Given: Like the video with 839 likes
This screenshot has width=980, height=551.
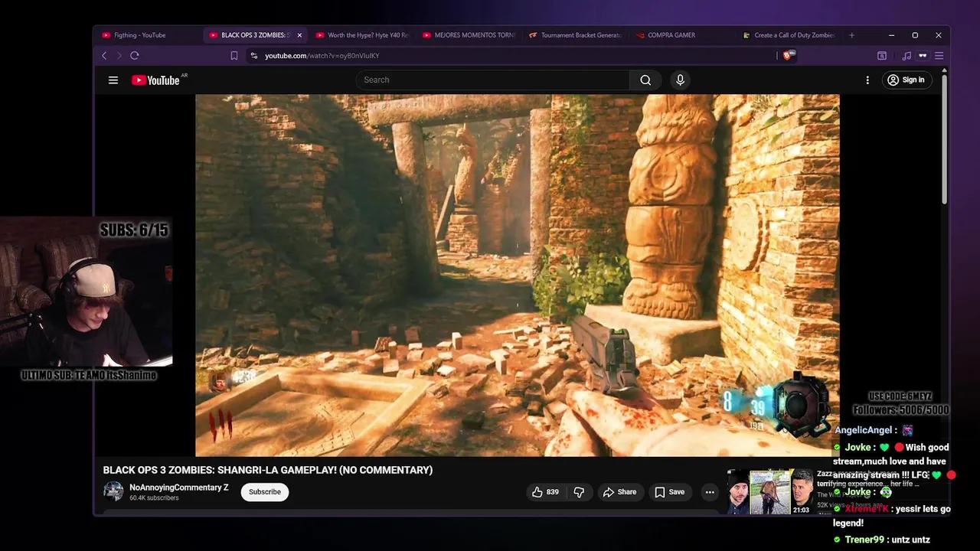Looking at the screenshot, I should click(545, 492).
